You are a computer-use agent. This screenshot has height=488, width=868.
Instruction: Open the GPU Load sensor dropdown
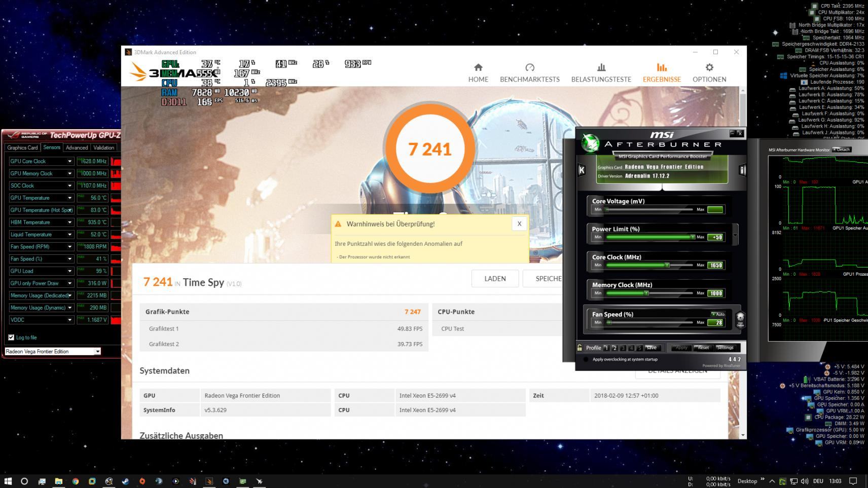pyautogui.click(x=70, y=271)
